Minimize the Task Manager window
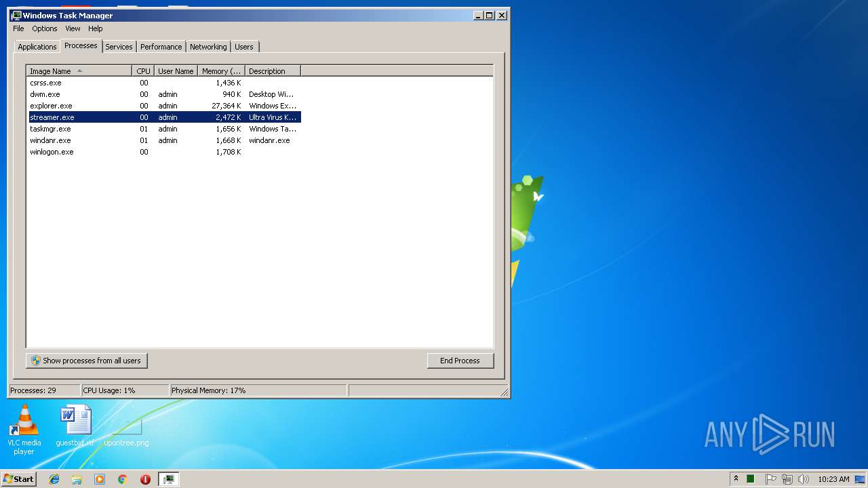This screenshot has height=488, width=868. pyautogui.click(x=478, y=15)
